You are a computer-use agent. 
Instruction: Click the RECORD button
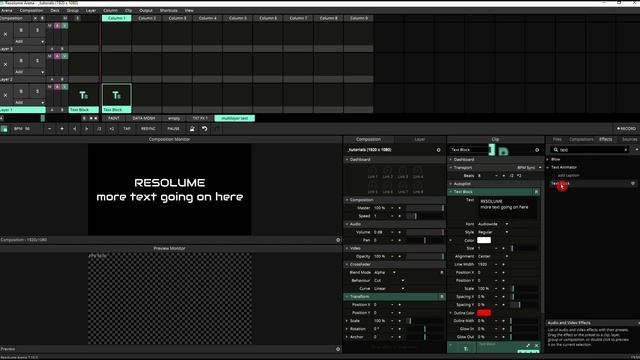pyautogui.click(x=626, y=129)
